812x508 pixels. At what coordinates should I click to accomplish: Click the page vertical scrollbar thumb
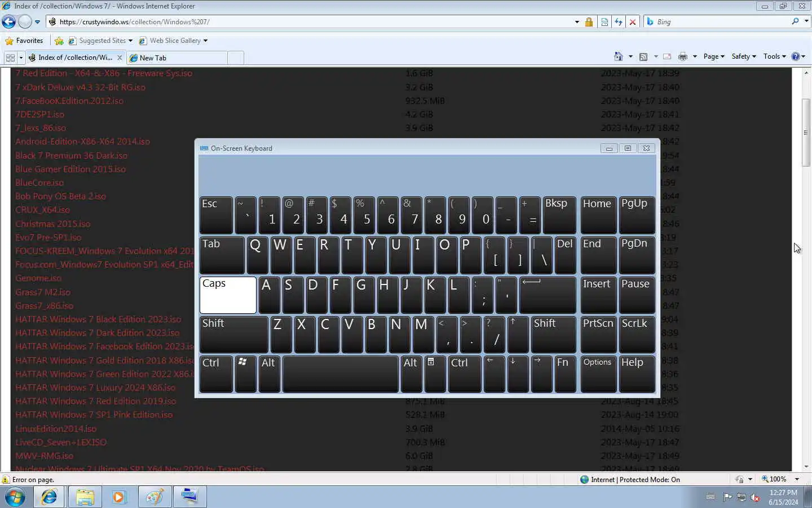tap(806, 133)
